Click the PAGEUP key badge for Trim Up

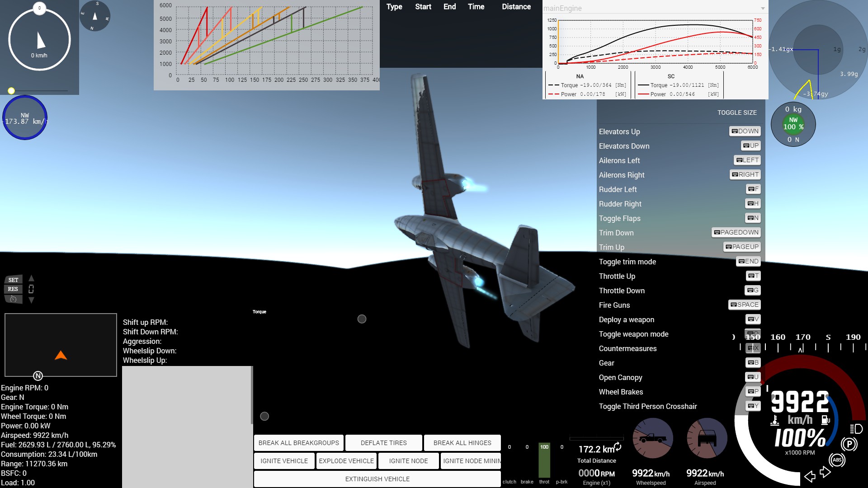(742, 247)
